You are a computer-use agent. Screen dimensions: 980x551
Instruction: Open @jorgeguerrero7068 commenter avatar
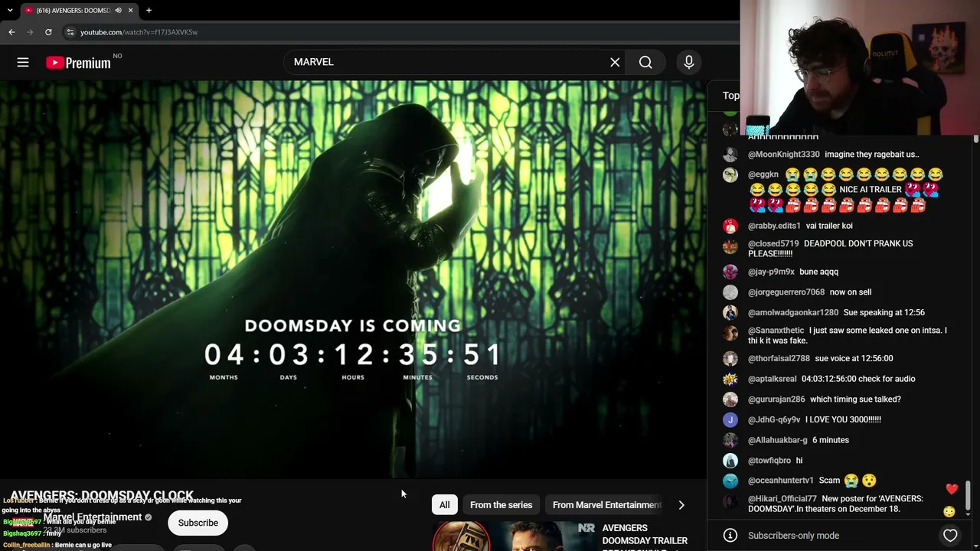(730, 292)
